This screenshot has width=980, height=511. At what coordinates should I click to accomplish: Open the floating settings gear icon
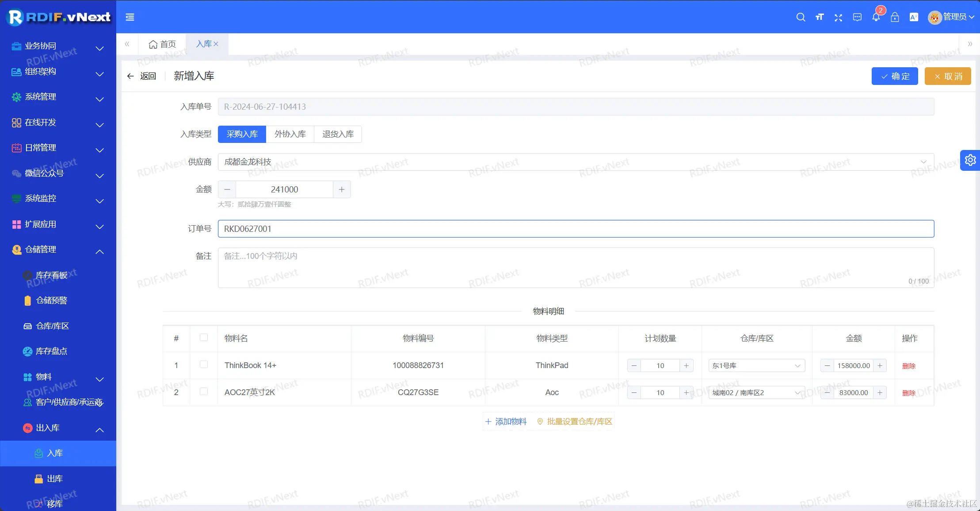[x=970, y=160]
